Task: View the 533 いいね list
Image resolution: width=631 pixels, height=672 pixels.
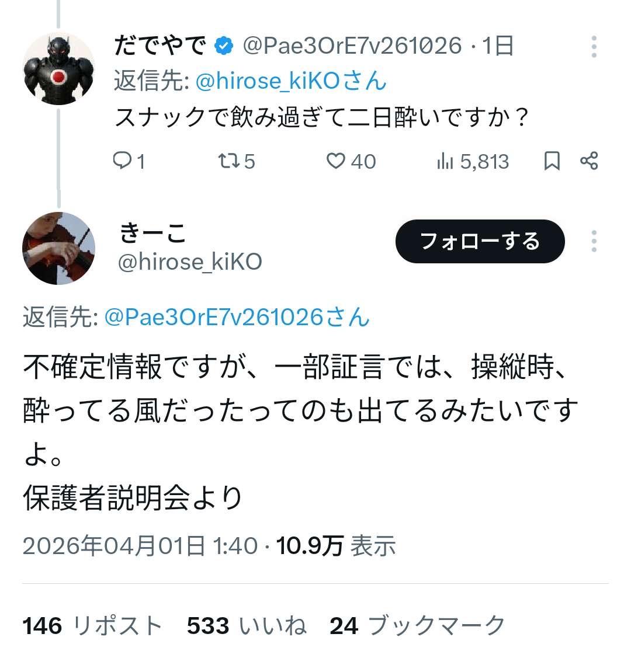Action: (247, 625)
